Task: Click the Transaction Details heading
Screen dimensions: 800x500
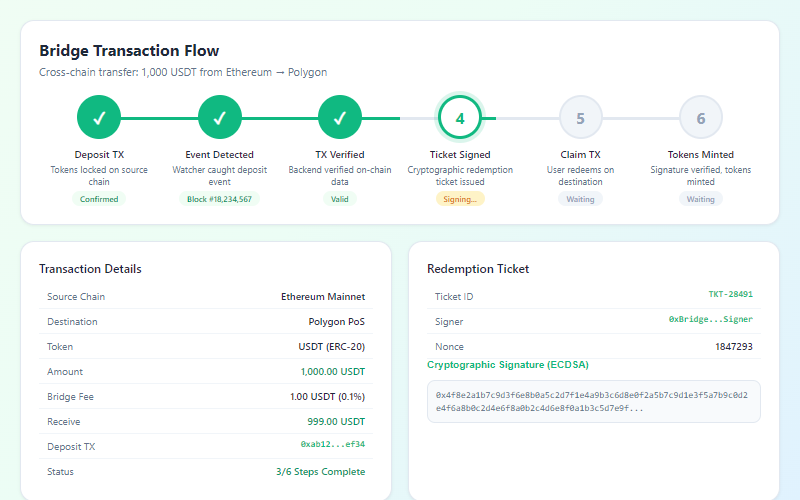Action: 90,269
